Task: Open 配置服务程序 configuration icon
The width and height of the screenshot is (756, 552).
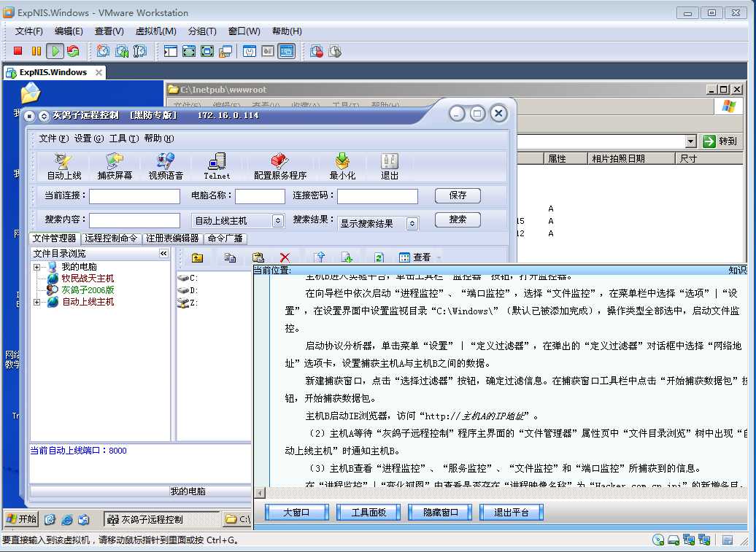Action: 280,167
